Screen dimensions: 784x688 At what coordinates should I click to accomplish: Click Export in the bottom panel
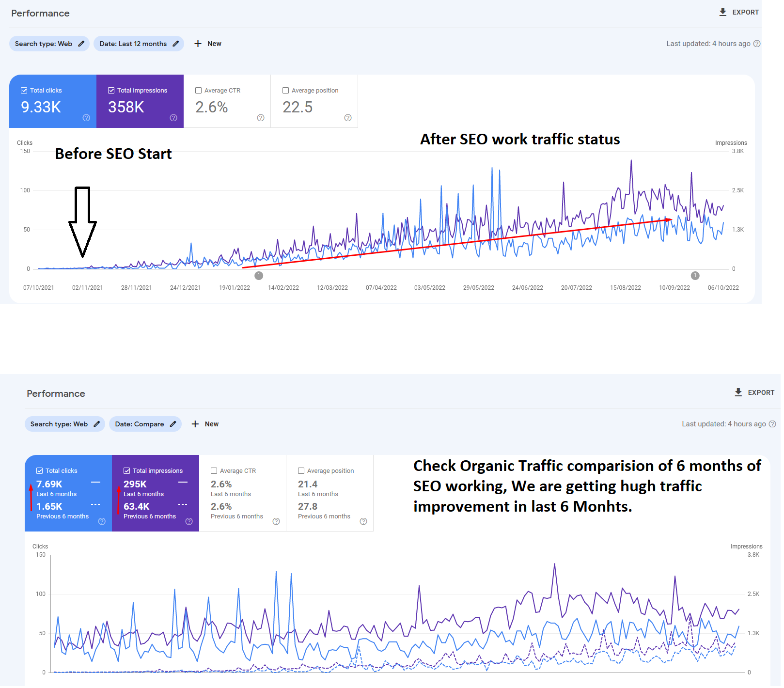tap(754, 392)
